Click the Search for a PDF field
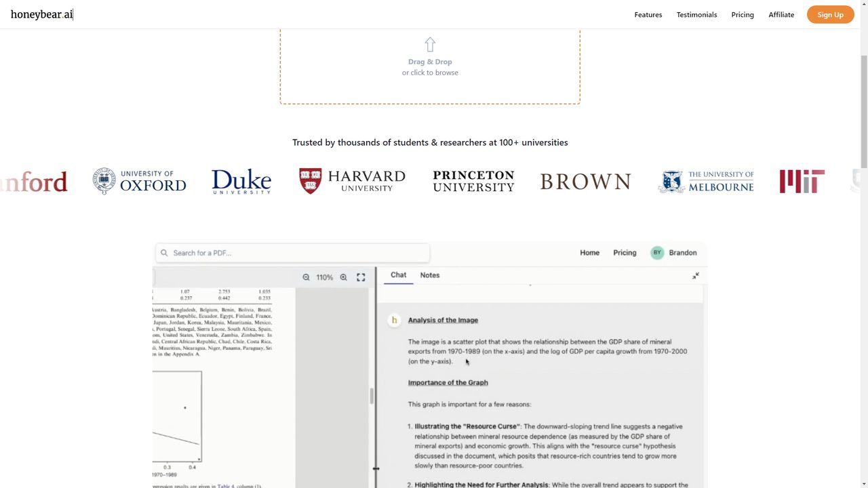The height and width of the screenshot is (488, 868). 292,253
